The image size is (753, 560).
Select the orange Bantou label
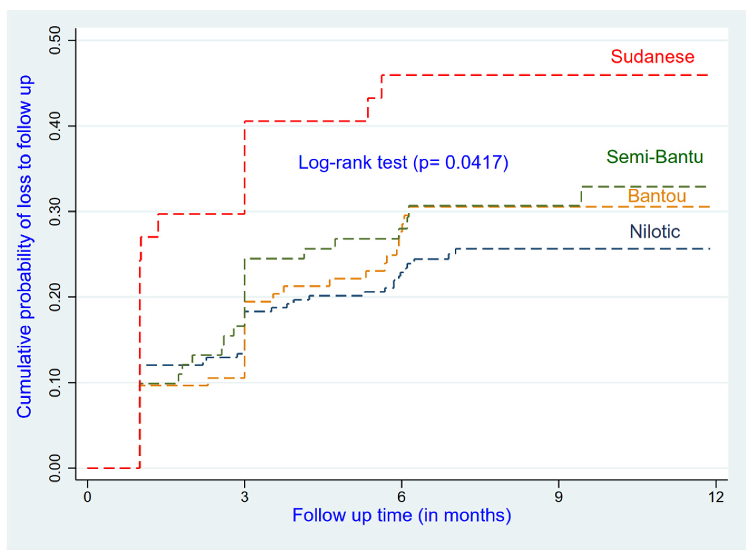tap(657, 196)
